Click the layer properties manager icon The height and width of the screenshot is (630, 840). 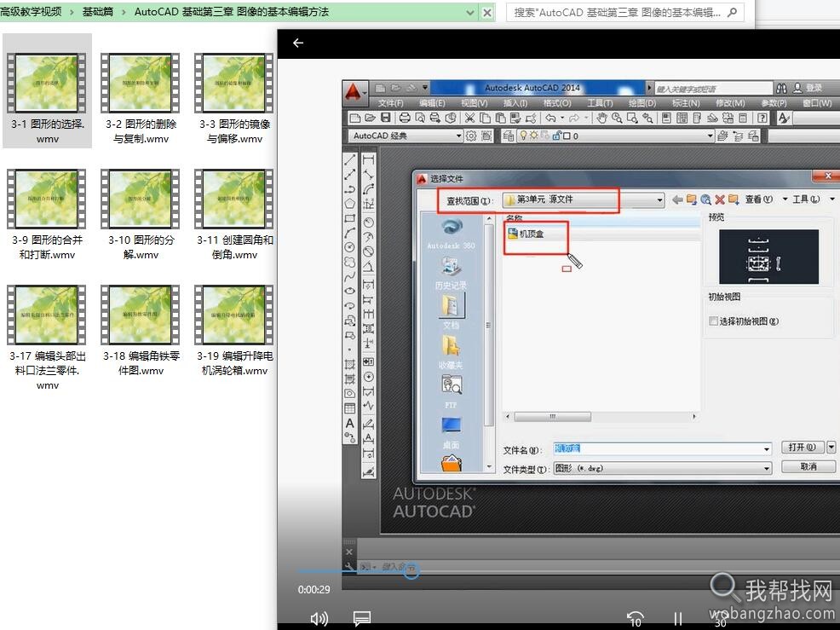click(x=508, y=136)
